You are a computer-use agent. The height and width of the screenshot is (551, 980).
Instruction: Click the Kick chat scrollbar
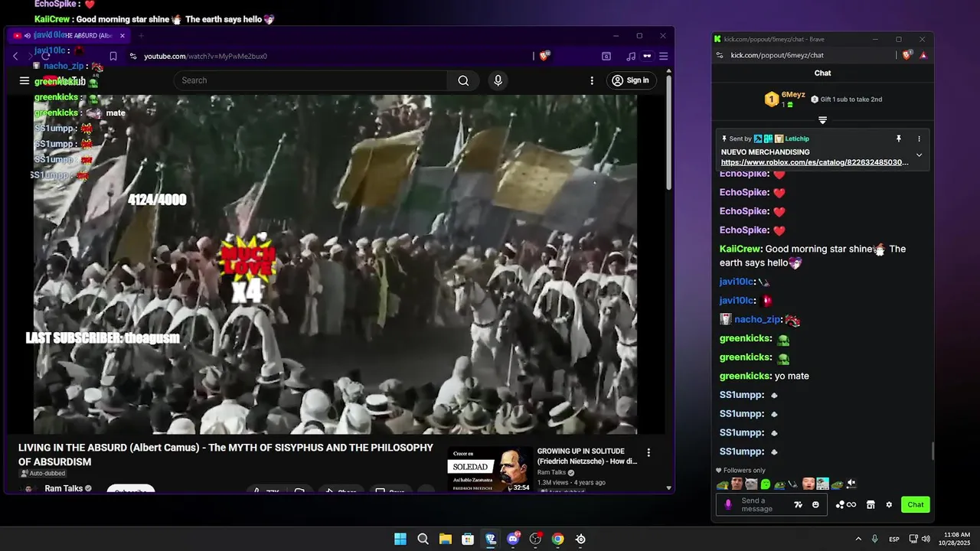[932, 452]
